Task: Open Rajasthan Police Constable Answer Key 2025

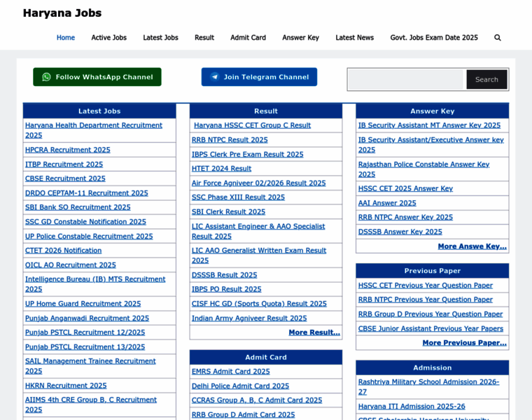Action: [423, 169]
